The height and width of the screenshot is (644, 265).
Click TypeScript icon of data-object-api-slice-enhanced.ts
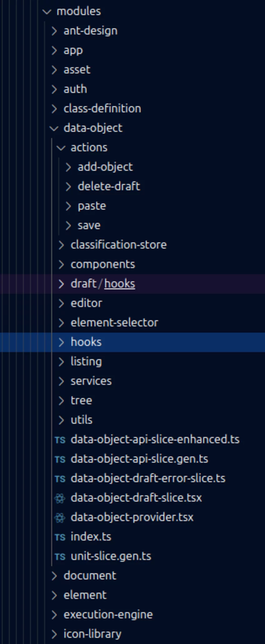click(x=60, y=440)
